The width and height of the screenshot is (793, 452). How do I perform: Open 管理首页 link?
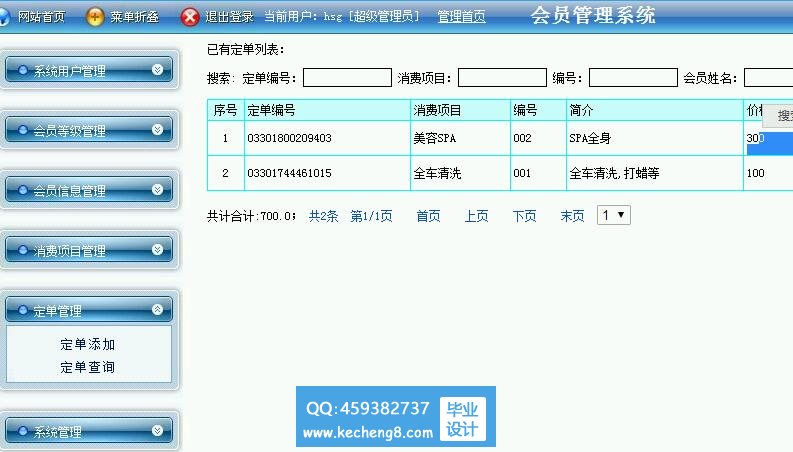click(461, 17)
